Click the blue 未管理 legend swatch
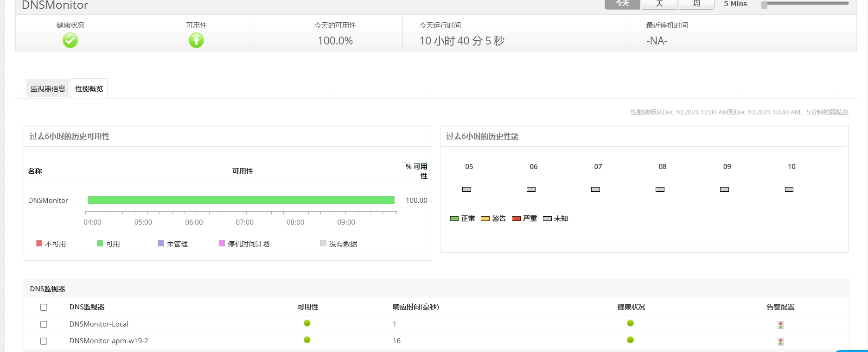The image size is (868, 352). (161, 243)
